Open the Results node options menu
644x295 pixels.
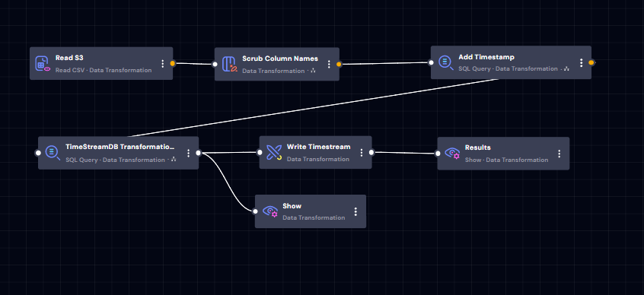click(x=560, y=154)
